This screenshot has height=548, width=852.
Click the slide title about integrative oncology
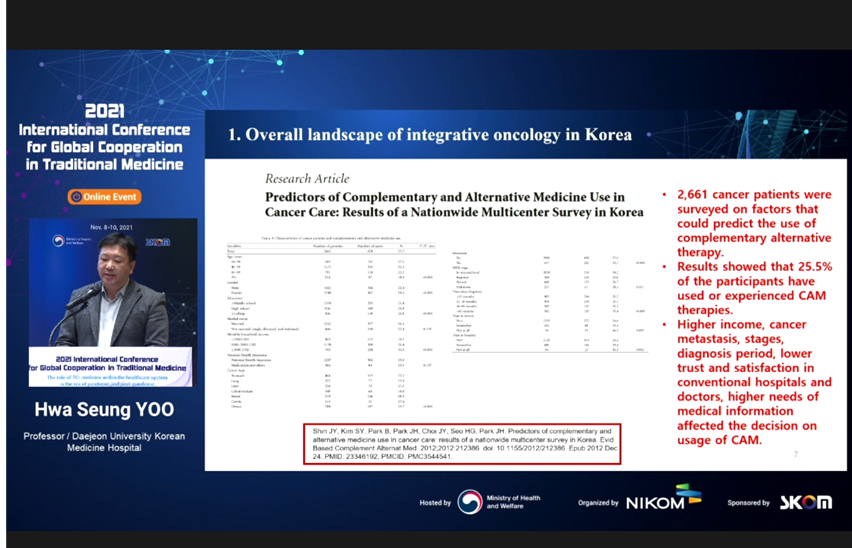click(x=430, y=135)
